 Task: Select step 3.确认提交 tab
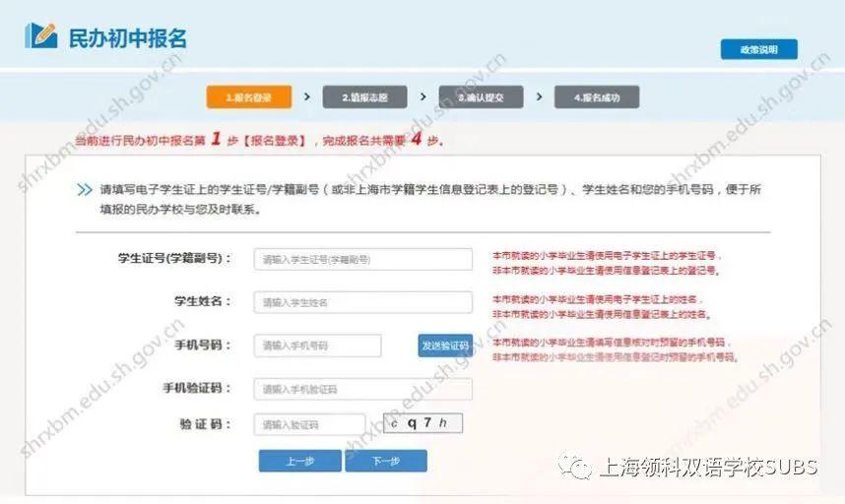[x=481, y=97]
